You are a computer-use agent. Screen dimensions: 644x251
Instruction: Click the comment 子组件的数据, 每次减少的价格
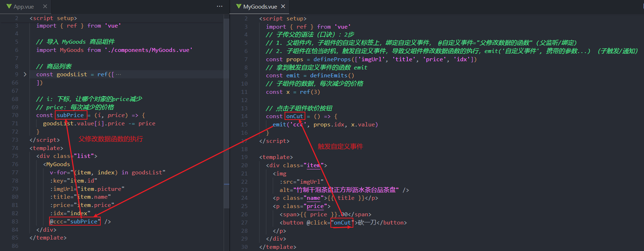coord(315,84)
